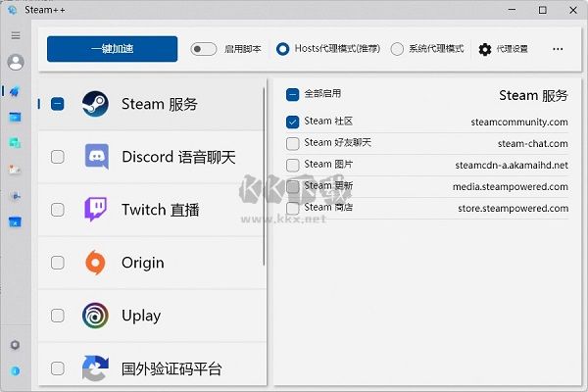Click store.steampowered.com domain text
588x392 pixels.
coord(513,208)
